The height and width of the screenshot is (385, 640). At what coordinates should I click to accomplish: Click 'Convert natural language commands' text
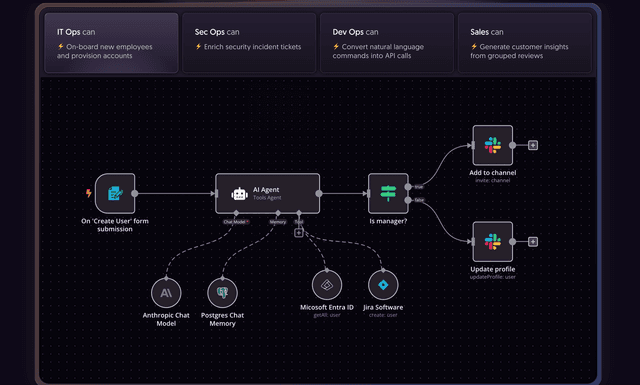(378, 51)
